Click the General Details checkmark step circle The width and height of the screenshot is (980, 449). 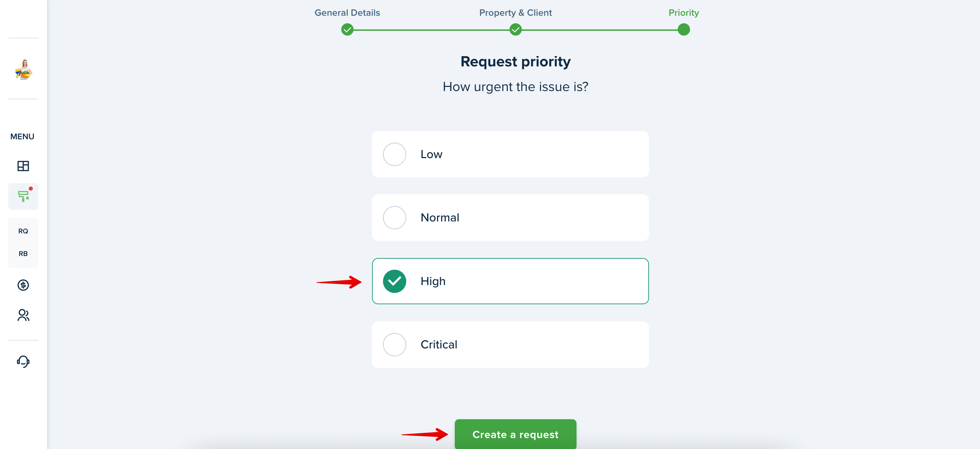coord(347,29)
